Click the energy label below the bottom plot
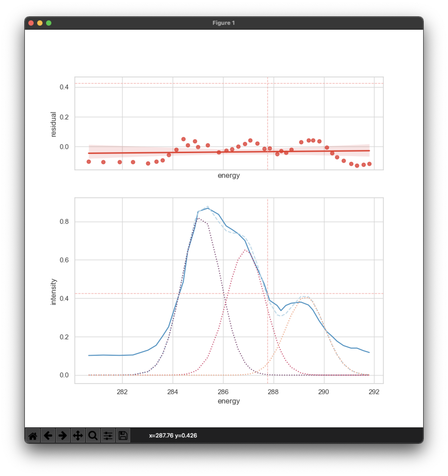Viewport: 448px width, 476px height. point(229,401)
